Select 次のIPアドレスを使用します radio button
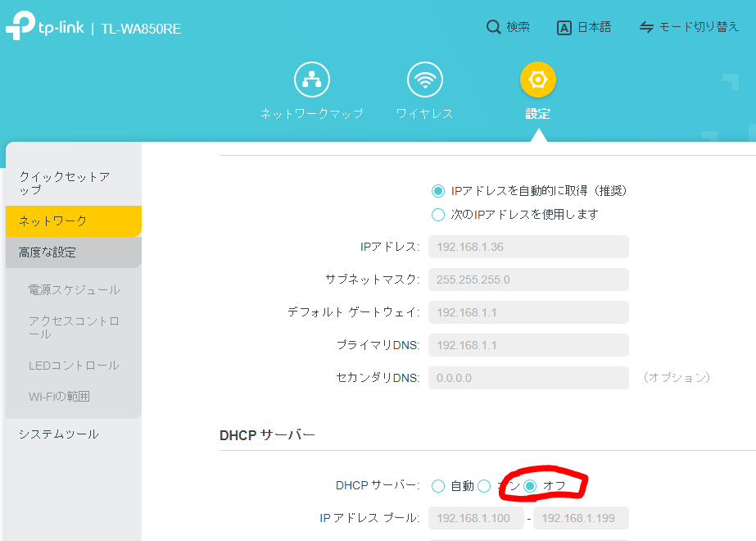756x541 pixels. pos(437,214)
